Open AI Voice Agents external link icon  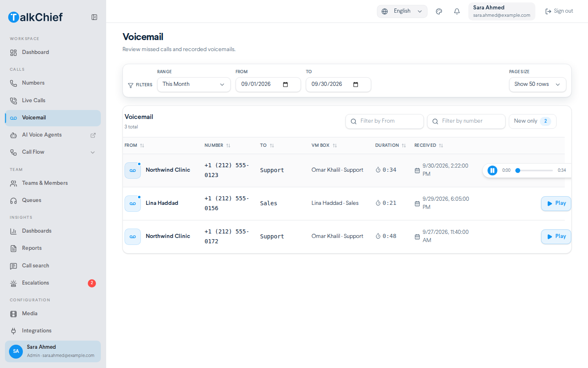coord(93,135)
